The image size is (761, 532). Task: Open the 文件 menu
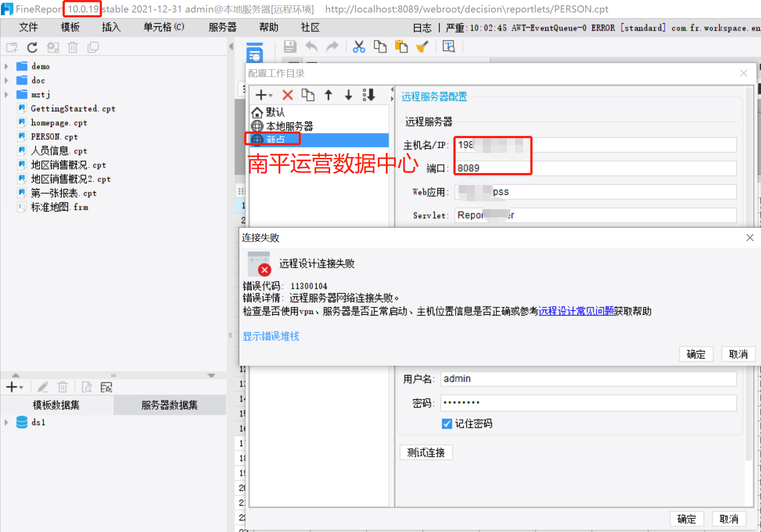coord(29,28)
